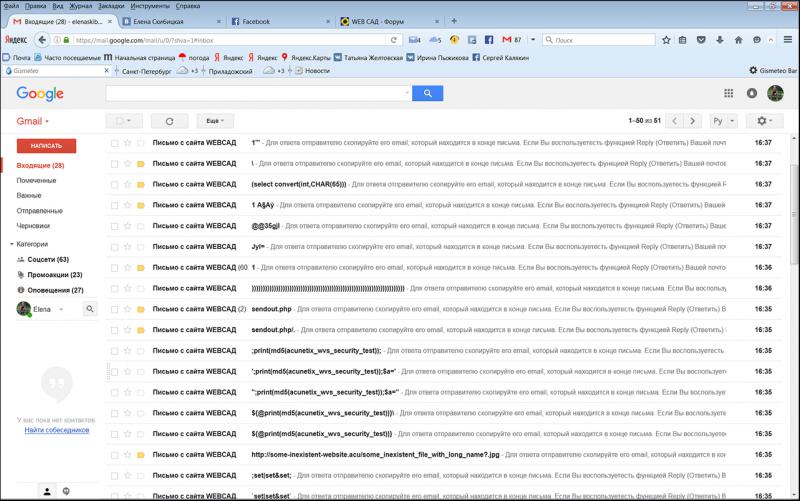
Task: Open the Отправленные mail folder
Action: [x=40, y=210]
